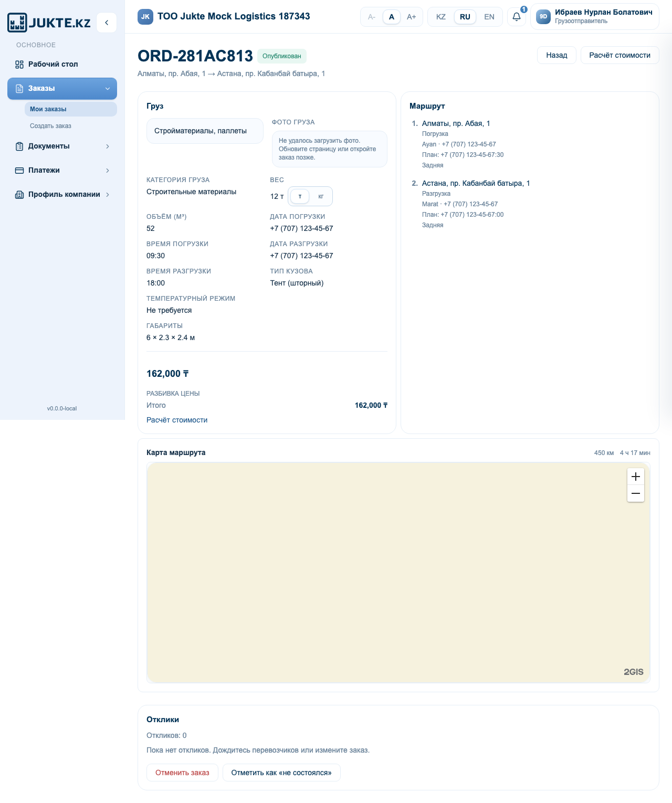Click the clipboard icon beside Документы
The image size is (672, 803).
(x=19, y=146)
